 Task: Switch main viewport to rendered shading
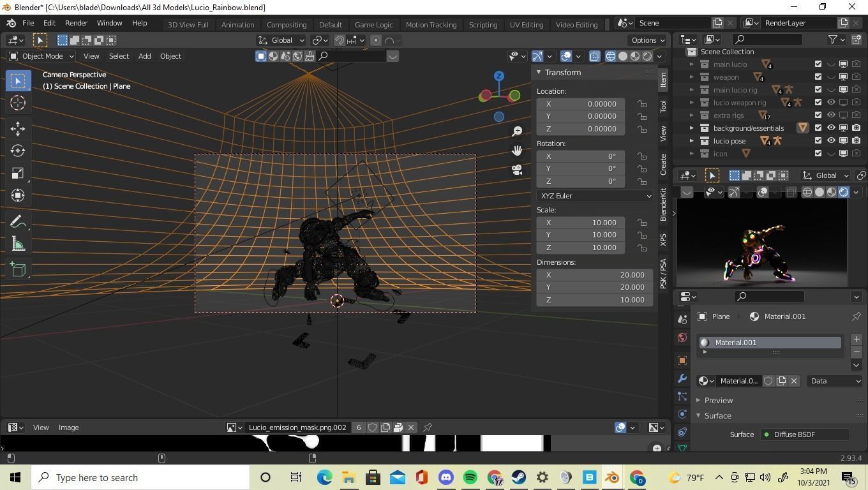point(647,56)
